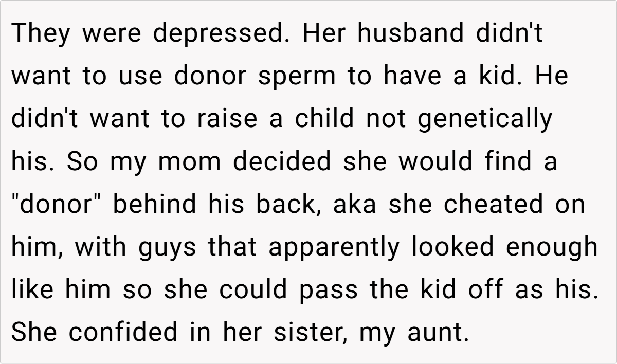Viewport: 617px width, 364px height.
Task: Click the word "looked"
Action: click(451, 248)
